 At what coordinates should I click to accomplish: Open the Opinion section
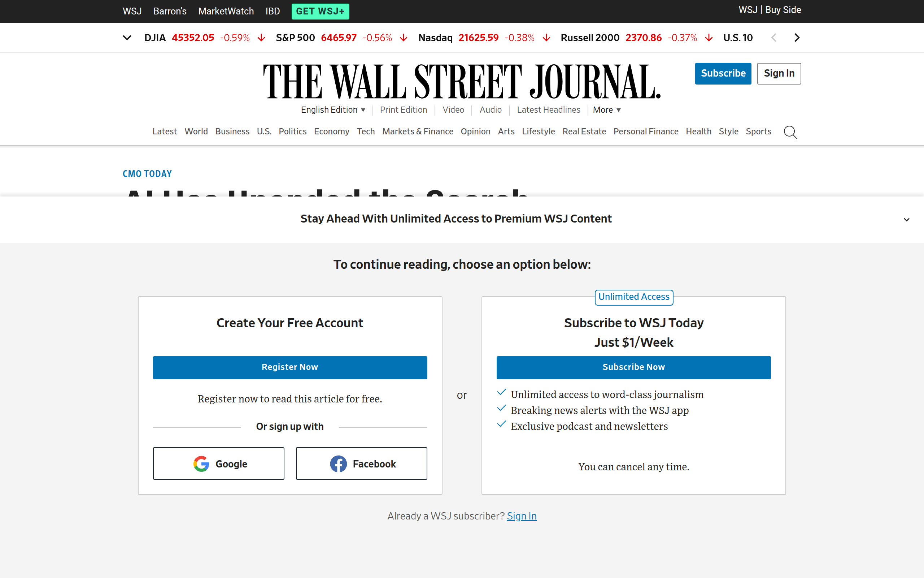(x=475, y=131)
